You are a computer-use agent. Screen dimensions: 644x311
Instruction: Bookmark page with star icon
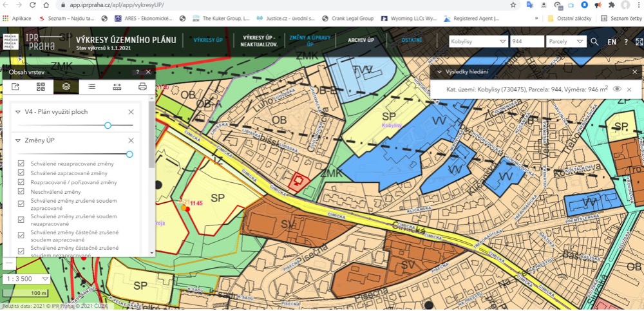513,5
